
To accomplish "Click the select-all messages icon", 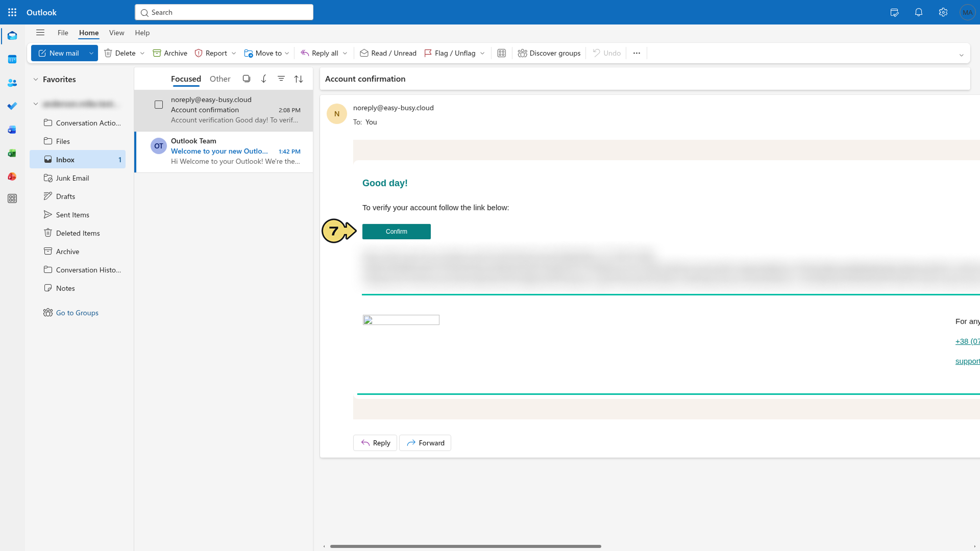I will tap(247, 79).
